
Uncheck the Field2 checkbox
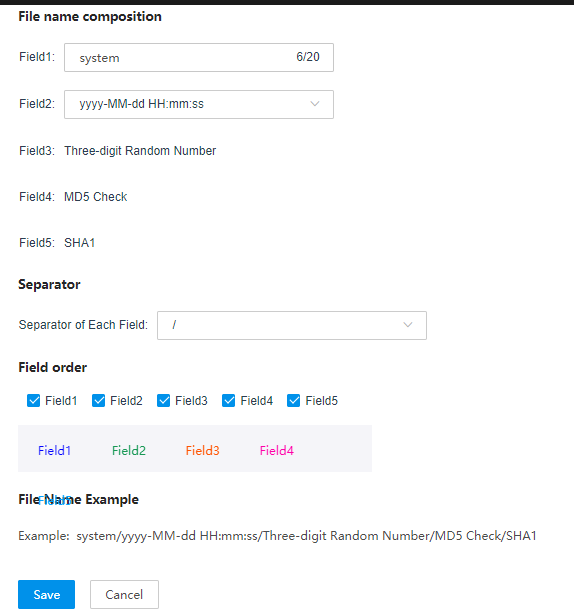click(98, 400)
